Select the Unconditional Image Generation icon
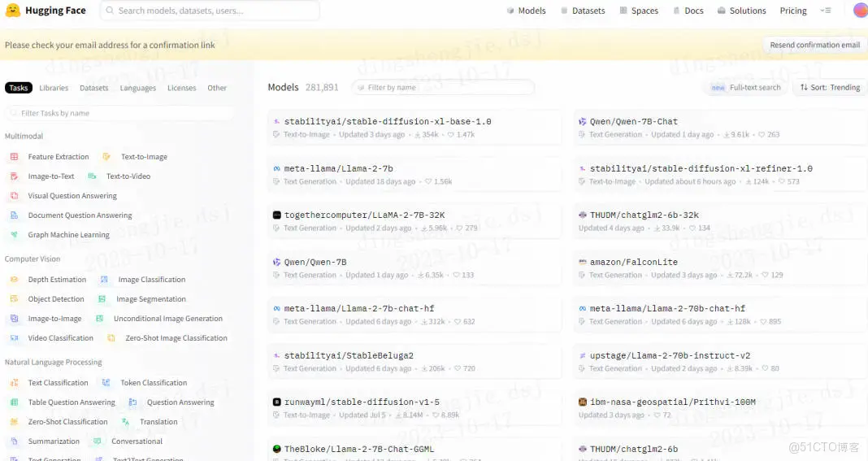 tap(100, 319)
